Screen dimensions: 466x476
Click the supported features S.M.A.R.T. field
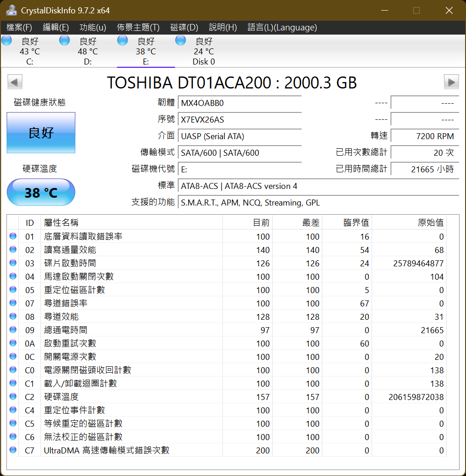click(318, 202)
